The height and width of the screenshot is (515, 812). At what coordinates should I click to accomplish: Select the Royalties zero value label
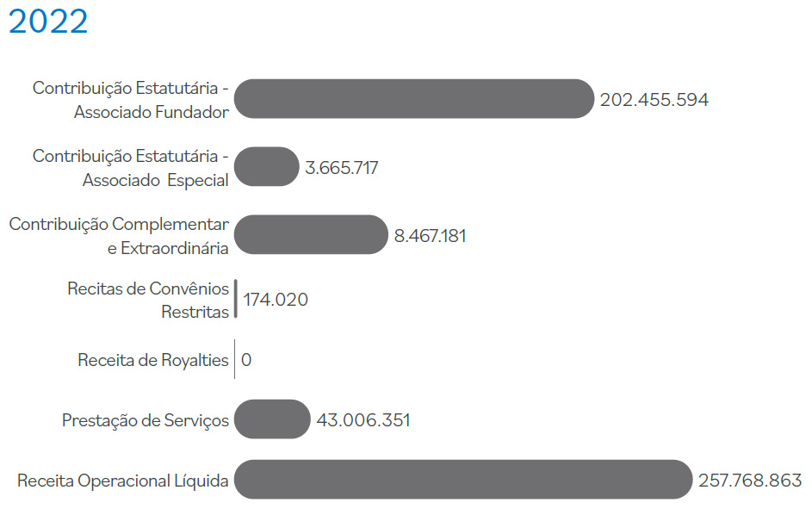click(246, 360)
